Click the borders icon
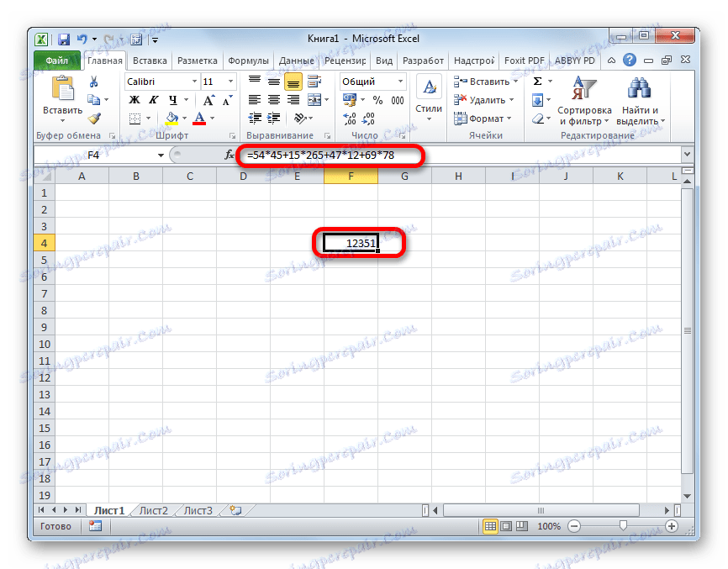The width and height of the screenshot is (728, 569). pos(135,119)
